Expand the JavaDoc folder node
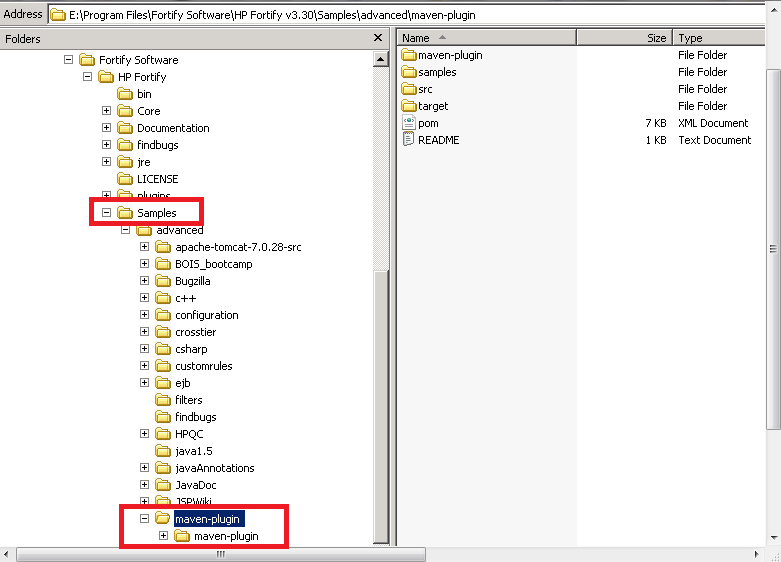This screenshot has width=781, height=562. click(x=144, y=484)
